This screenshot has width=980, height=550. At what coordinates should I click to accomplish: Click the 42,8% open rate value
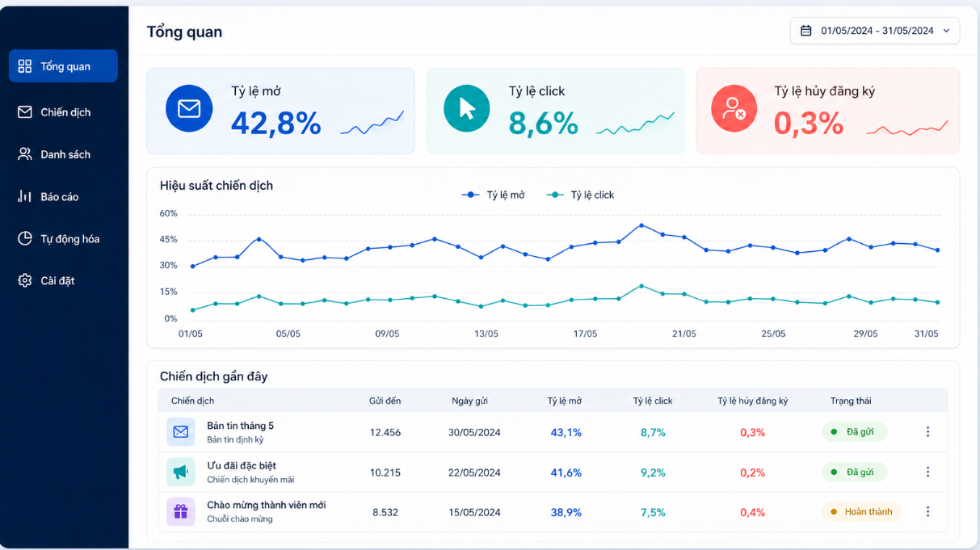(276, 124)
